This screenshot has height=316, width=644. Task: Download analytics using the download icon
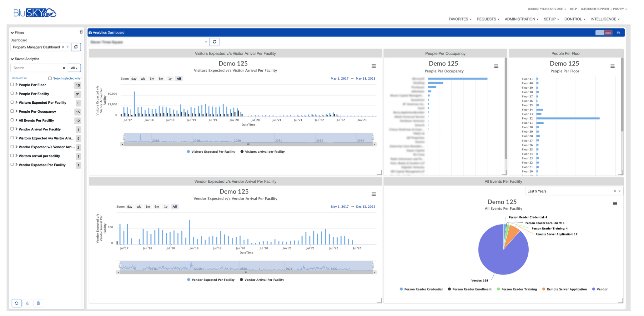[27, 303]
